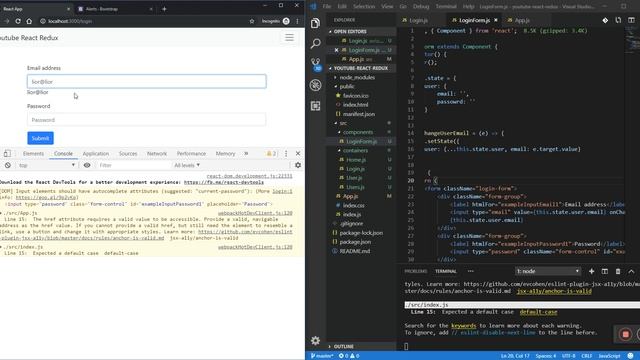Image resolution: width=640 pixels, height=360 pixels.
Task: Toggle DevTools device toolbar icon
Action: pyautogui.click(x=7, y=153)
